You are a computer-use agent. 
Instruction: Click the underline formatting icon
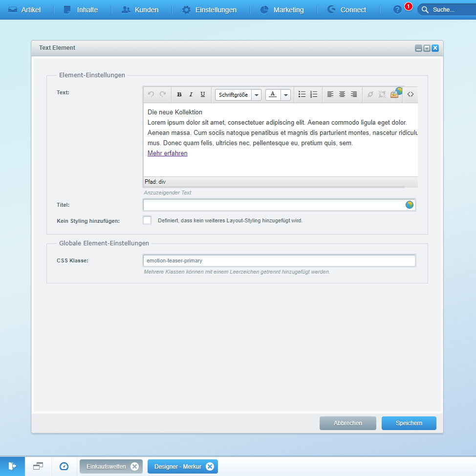pos(203,94)
